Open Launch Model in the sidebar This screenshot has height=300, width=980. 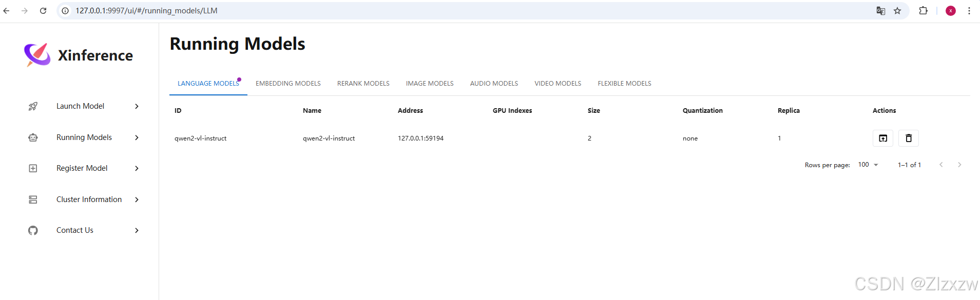(x=80, y=106)
